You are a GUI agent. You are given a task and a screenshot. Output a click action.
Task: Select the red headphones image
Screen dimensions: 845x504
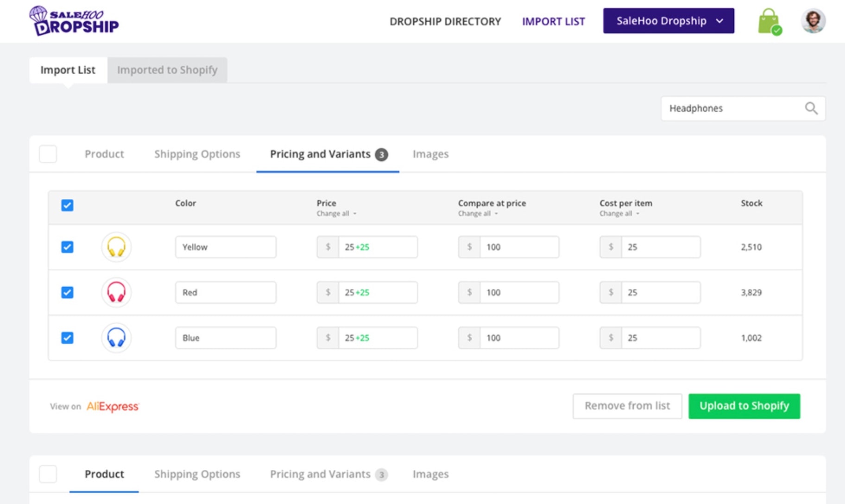(116, 292)
